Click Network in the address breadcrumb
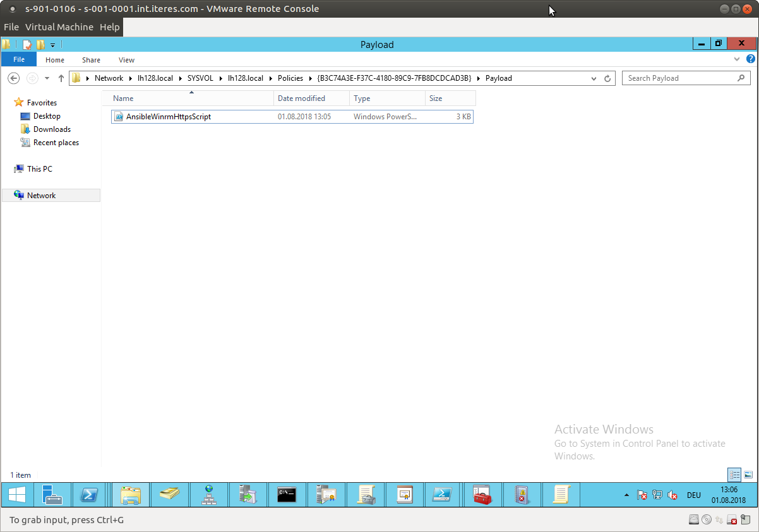This screenshot has width=759, height=532. click(x=109, y=78)
